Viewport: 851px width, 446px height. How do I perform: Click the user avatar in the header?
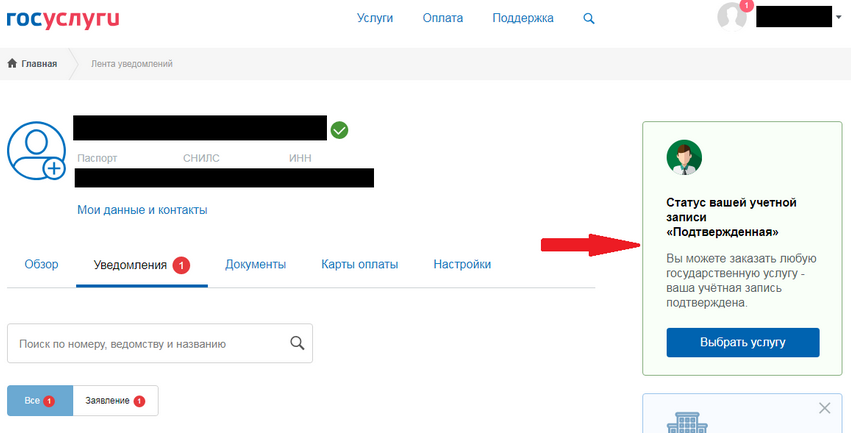[733, 17]
